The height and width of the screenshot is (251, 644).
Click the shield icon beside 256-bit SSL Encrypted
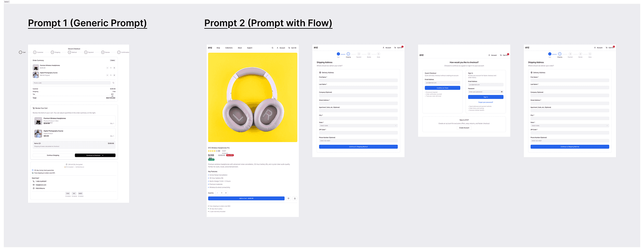point(67,165)
